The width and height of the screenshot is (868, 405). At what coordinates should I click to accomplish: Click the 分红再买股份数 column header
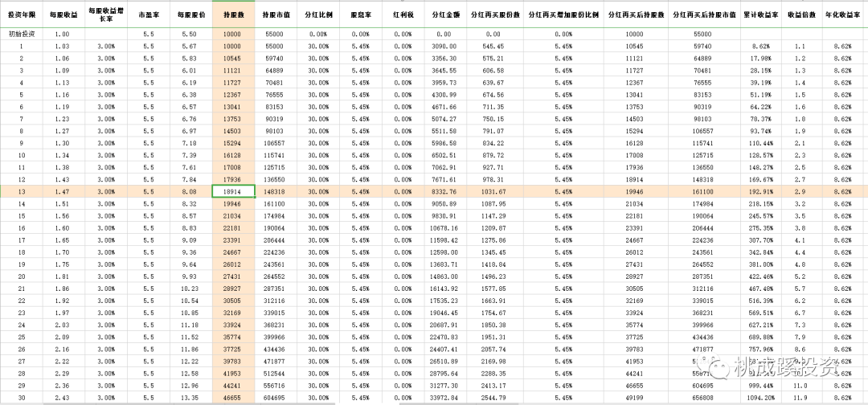pos(493,15)
